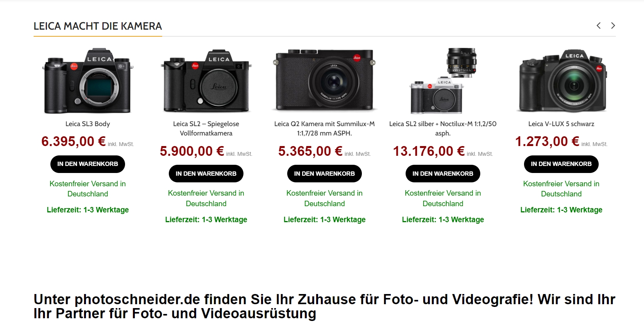
Task: Open the Leica SL3 Body product image
Action: (88, 81)
